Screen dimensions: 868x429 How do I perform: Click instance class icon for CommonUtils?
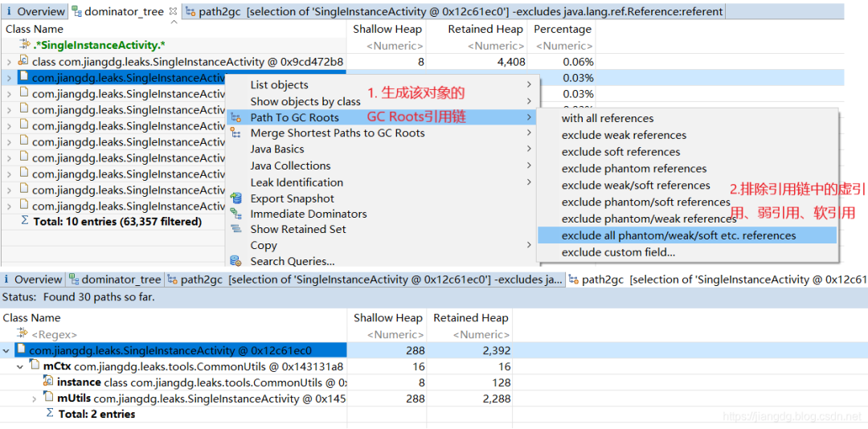point(48,382)
